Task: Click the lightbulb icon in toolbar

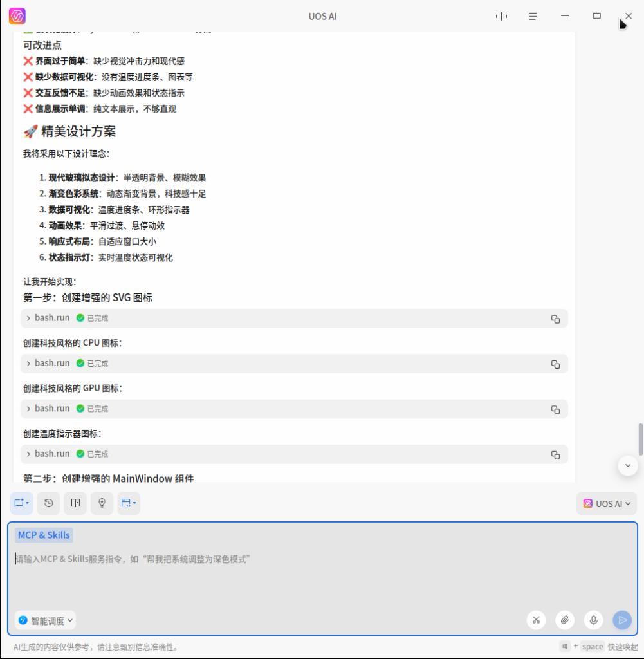Action: 102,503
